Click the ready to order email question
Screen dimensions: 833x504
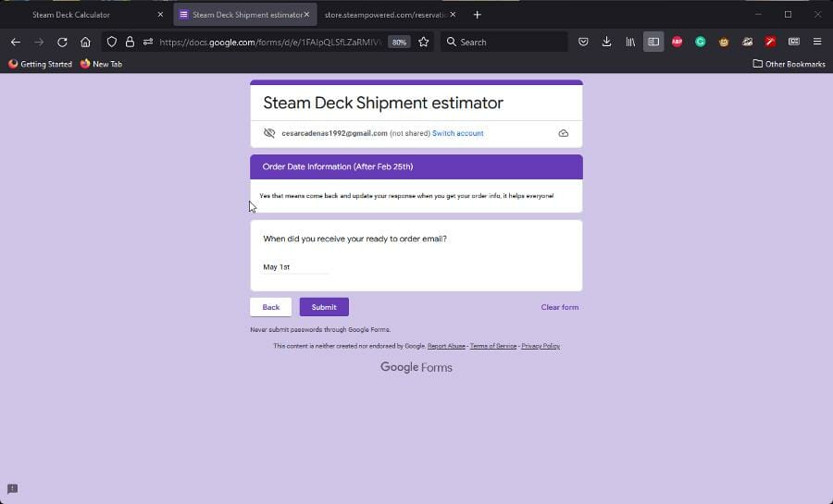point(354,239)
